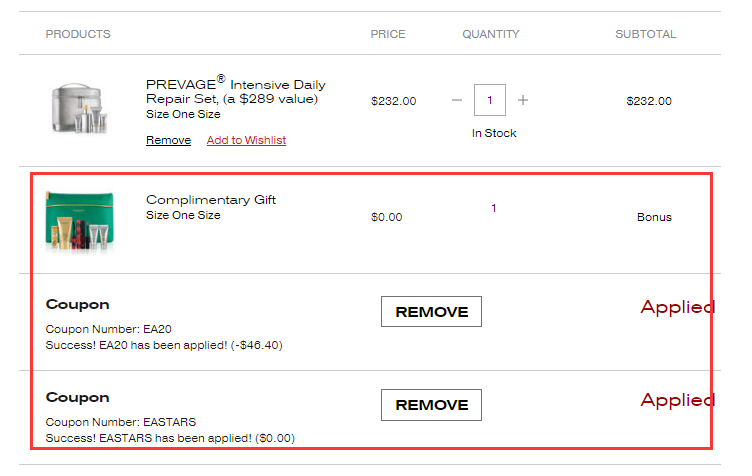Click the In Stock availability label
The height and width of the screenshot is (476, 752).
tap(494, 133)
